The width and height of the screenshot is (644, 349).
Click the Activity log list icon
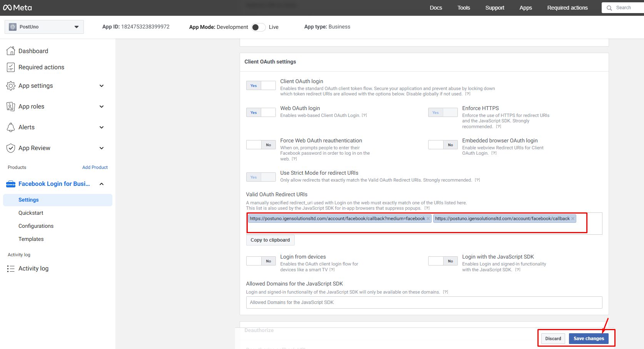(x=11, y=269)
